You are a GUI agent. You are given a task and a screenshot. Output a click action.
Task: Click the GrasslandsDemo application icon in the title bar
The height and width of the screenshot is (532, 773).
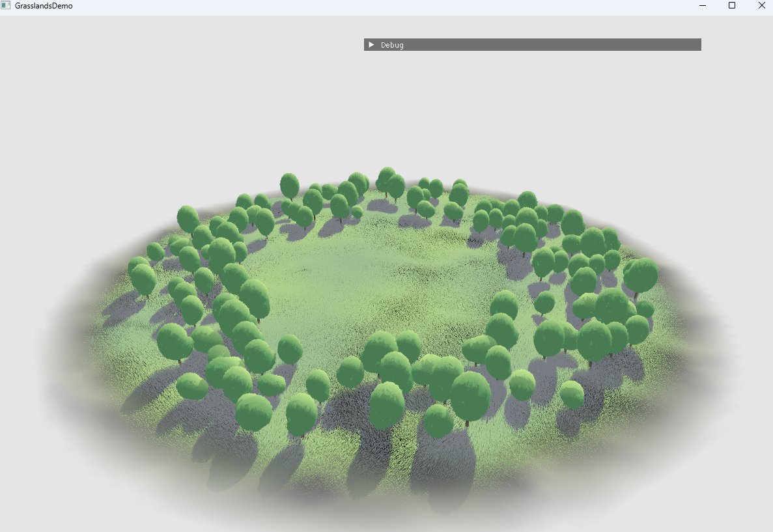coord(6,6)
